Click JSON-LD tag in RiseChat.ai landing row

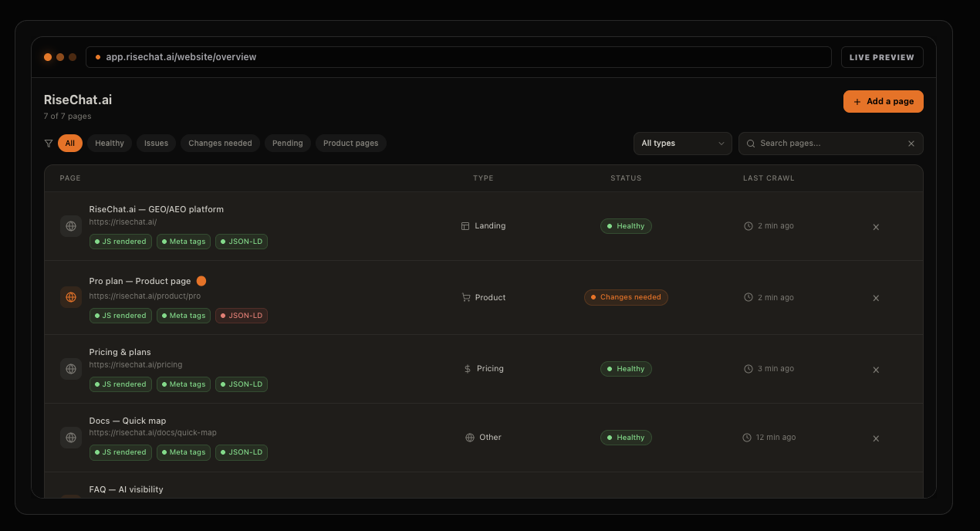click(242, 242)
